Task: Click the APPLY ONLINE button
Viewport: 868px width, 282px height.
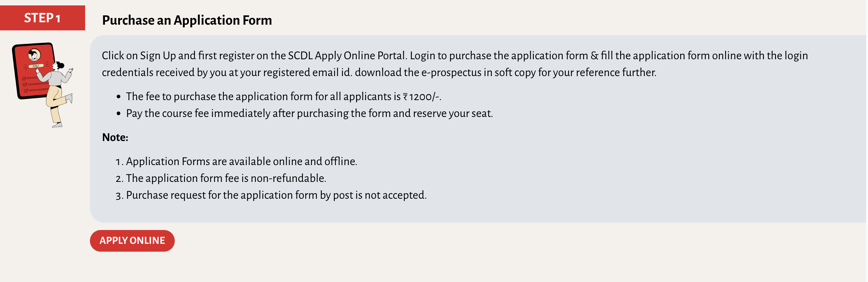Action: [x=132, y=241]
